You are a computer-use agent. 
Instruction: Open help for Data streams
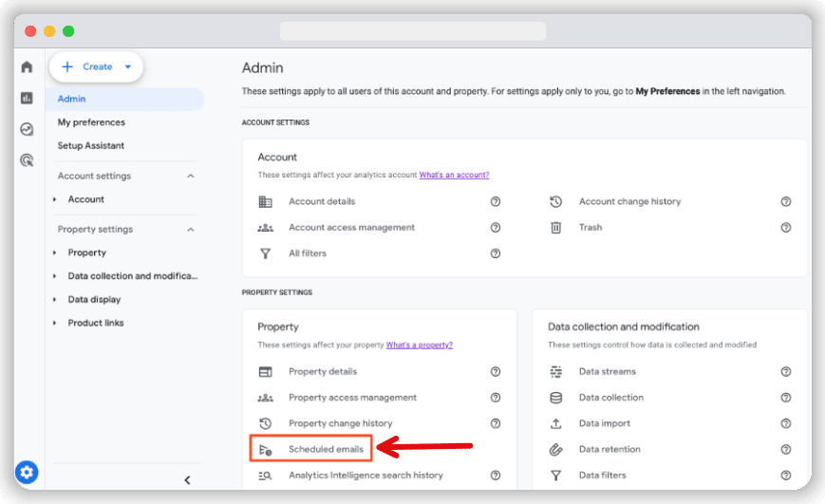785,372
